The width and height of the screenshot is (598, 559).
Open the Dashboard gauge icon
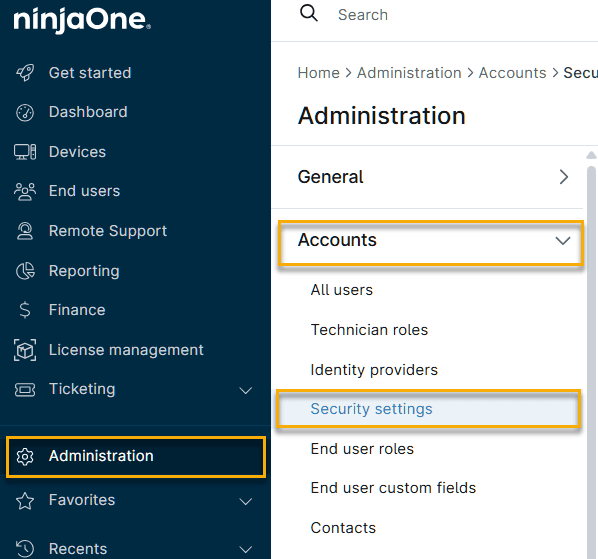pos(25,112)
